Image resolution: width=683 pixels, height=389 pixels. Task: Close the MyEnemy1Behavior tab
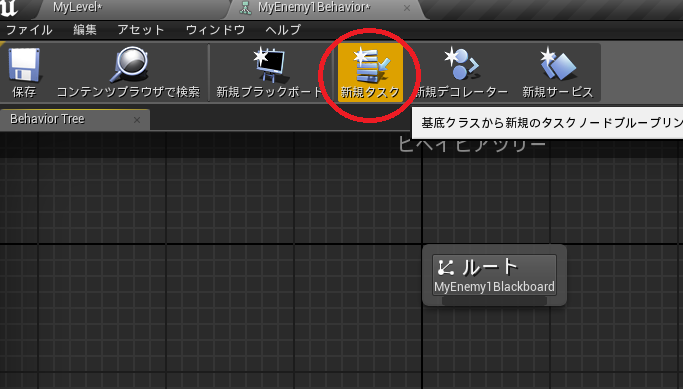pyautogui.click(x=407, y=8)
